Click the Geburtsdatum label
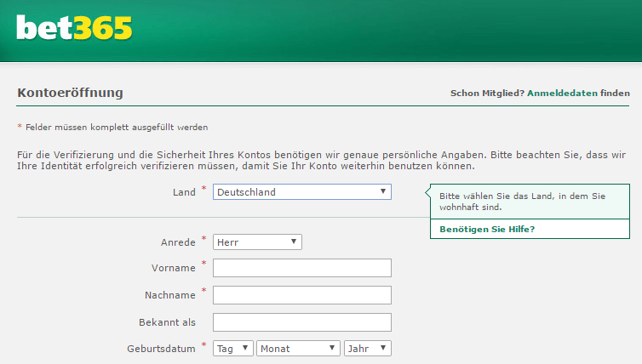This screenshot has width=642, height=364. 161,349
